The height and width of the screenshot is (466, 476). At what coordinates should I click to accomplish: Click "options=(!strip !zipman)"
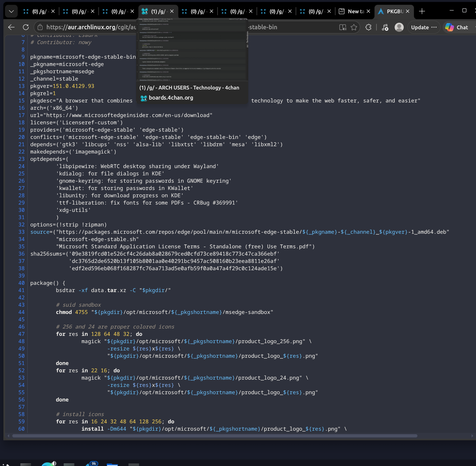pos(69,225)
